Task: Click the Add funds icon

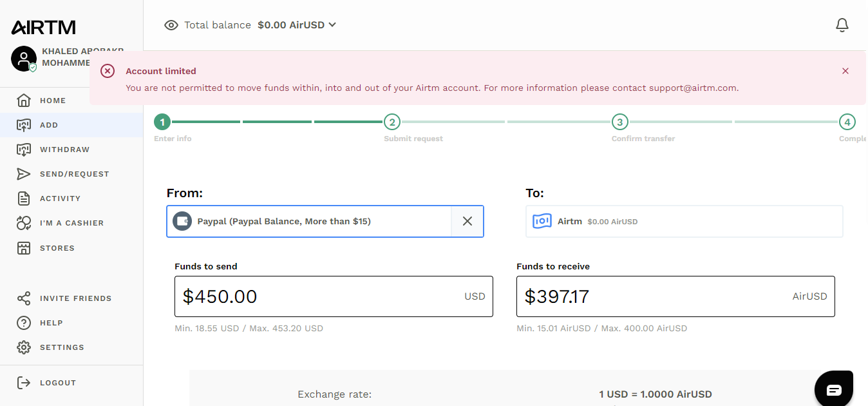Action: coord(24,125)
